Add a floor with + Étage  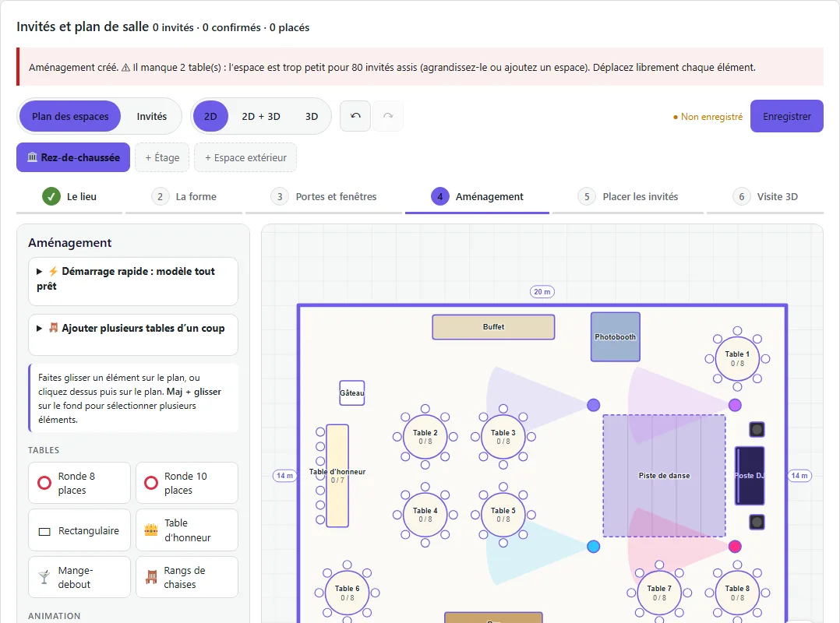click(162, 157)
